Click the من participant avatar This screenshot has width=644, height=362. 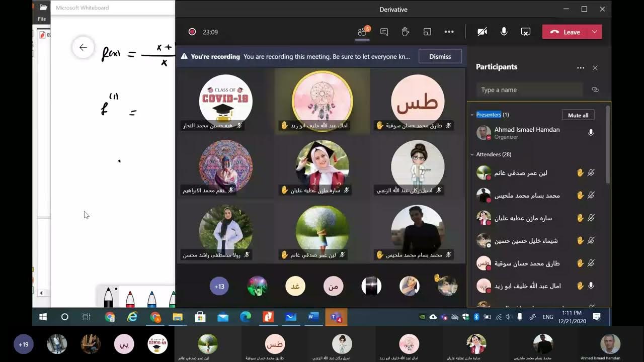tap(333, 286)
